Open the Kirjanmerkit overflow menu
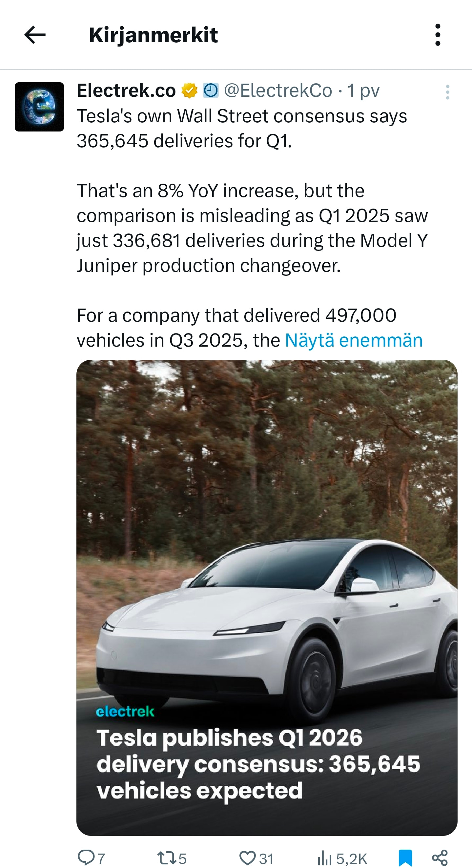 438,35
